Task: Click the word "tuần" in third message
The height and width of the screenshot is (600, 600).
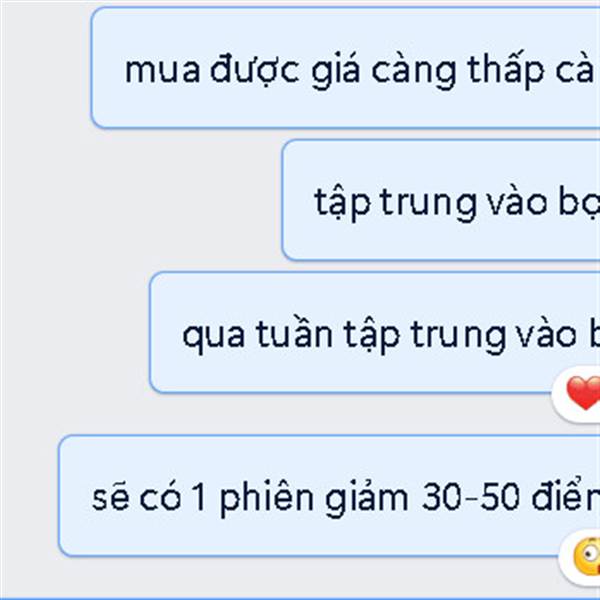Action: pyautogui.click(x=293, y=334)
